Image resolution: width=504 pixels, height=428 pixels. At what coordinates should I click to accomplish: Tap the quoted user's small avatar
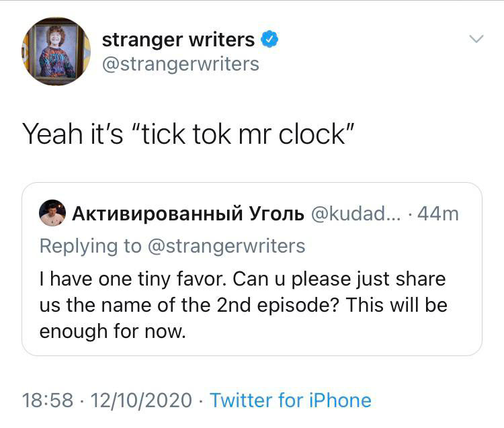pos(52,213)
